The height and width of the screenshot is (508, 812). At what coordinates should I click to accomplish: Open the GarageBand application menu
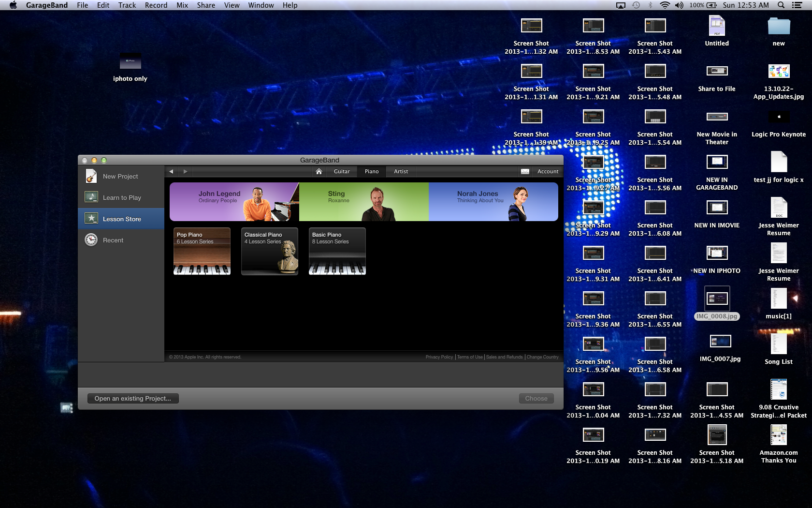click(47, 5)
